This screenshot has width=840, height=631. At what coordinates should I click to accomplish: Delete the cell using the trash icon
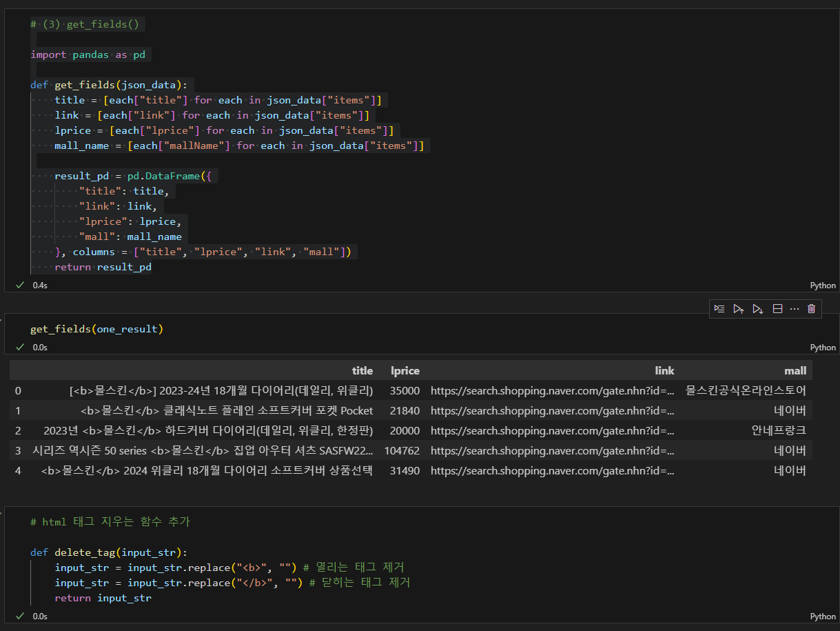click(x=811, y=309)
